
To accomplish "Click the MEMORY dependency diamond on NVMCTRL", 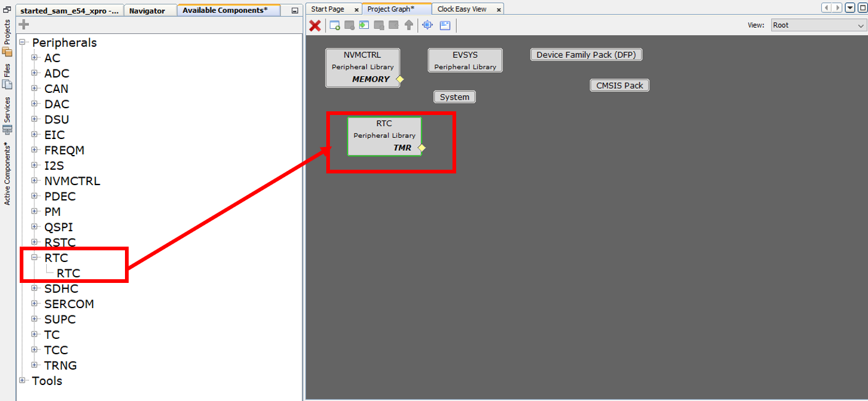I will [x=400, y=79].
